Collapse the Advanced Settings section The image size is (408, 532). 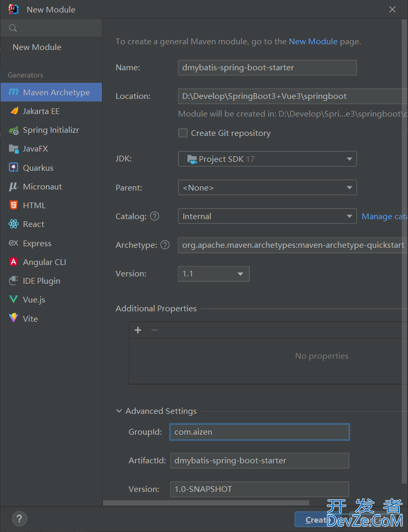pos(119,411)
